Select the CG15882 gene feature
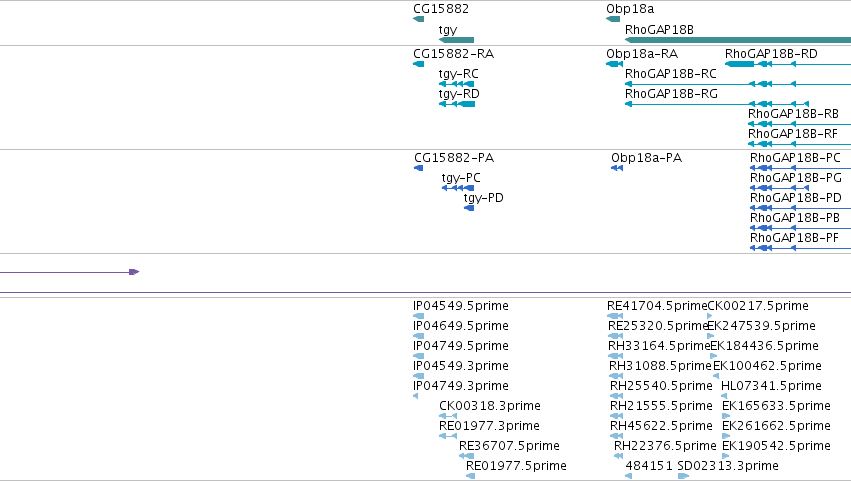 pos(418,19)
